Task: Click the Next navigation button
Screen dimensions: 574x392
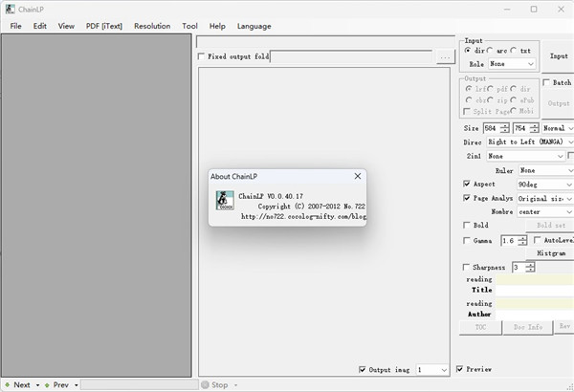Action: (x=18, y=385)
